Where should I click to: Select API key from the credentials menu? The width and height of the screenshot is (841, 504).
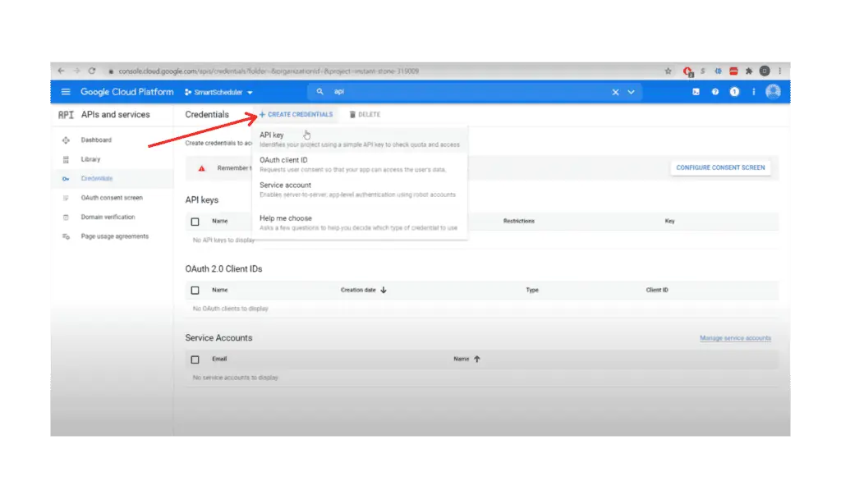click(x=272, y=135)
